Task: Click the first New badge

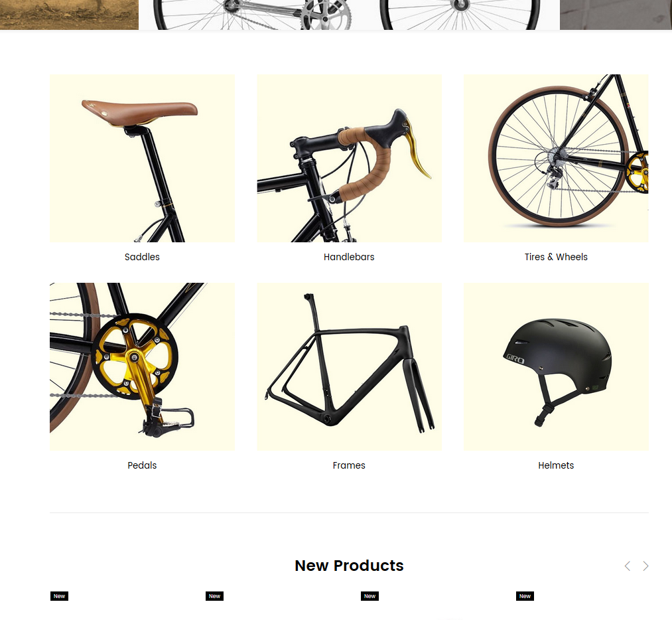Action: coord(59,596)
